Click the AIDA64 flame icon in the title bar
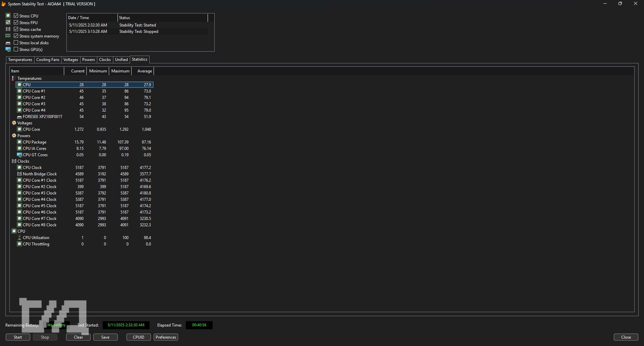Screen dimensions: 644x346 3,4
